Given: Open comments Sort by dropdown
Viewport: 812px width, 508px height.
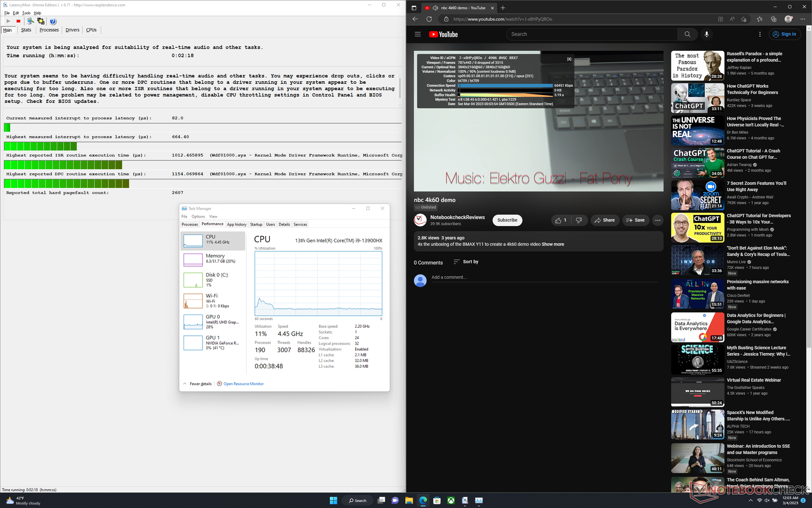Looking at the screenshot, I should coord(466,262).
